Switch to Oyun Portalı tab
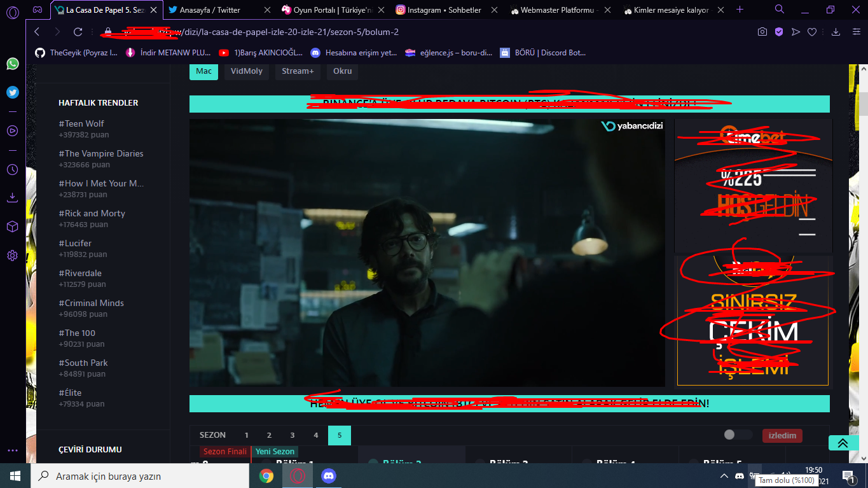The height and width of the screenshot is (488, 868). click(333, 10)
